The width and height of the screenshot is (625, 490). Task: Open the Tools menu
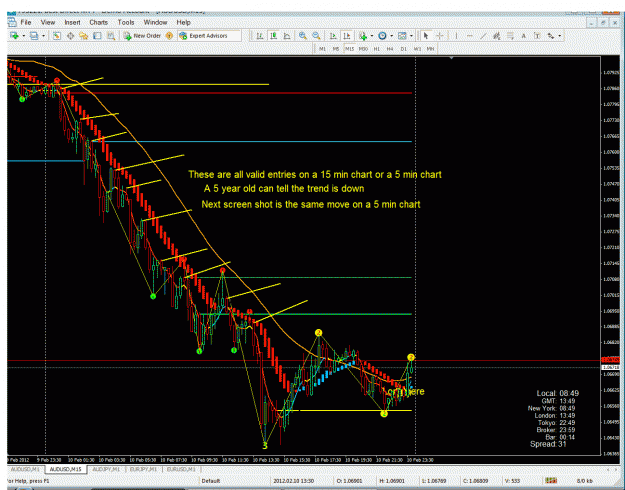(x=126, y=22)
